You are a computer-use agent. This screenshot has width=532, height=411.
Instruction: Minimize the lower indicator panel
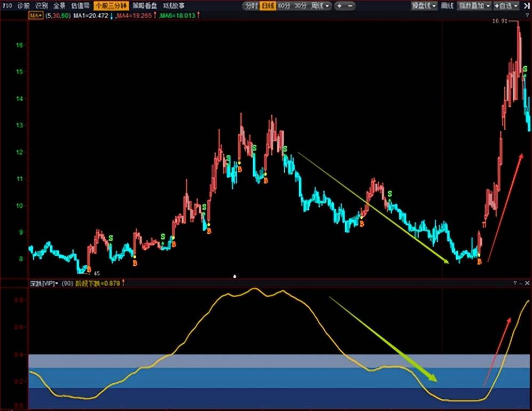(x=521, y=283)
